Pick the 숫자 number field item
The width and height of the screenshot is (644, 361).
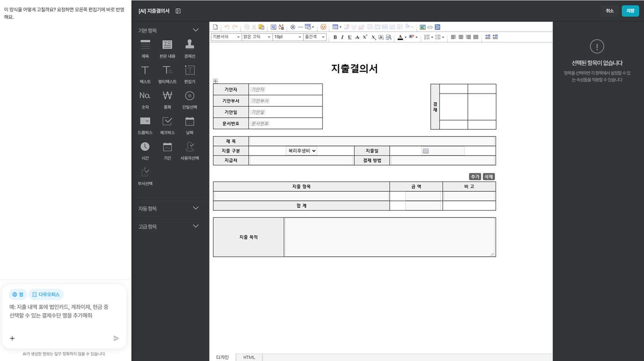[145, 100]
